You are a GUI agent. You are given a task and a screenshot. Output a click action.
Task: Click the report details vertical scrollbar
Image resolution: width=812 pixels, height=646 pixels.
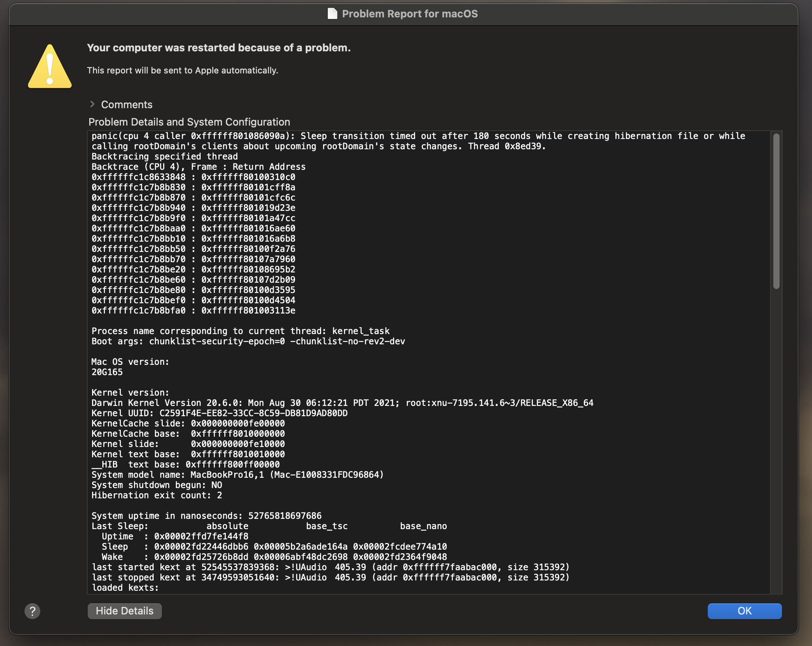[776, 211]
